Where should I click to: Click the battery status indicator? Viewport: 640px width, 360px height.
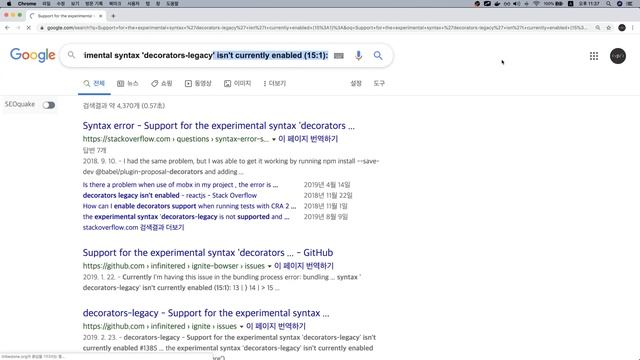click(553, 4)
